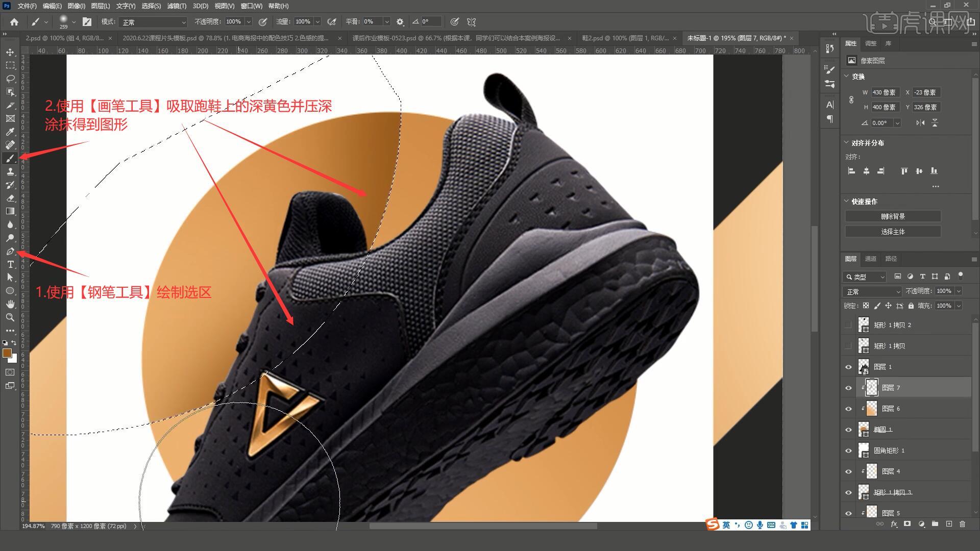
Task: Create a new group folder icon
Action: pyautogui.click(x=935, y=524)
